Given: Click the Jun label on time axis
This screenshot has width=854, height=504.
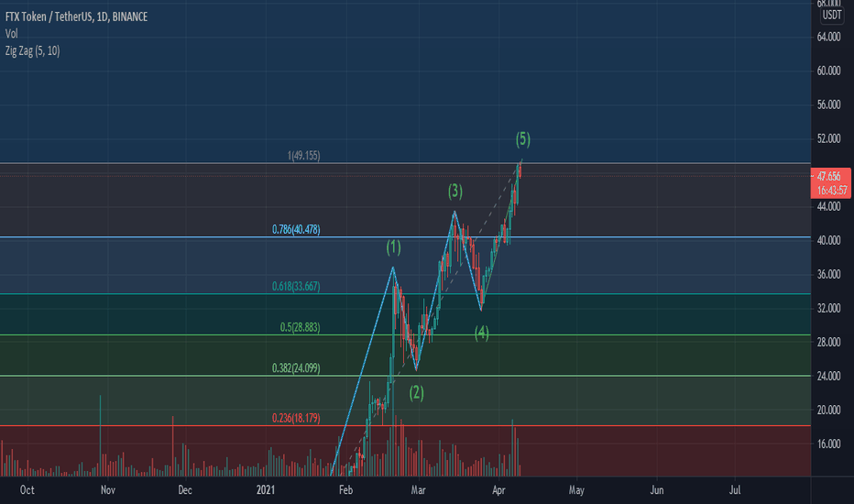Looking at the screenshot, I should click(657, 490).
